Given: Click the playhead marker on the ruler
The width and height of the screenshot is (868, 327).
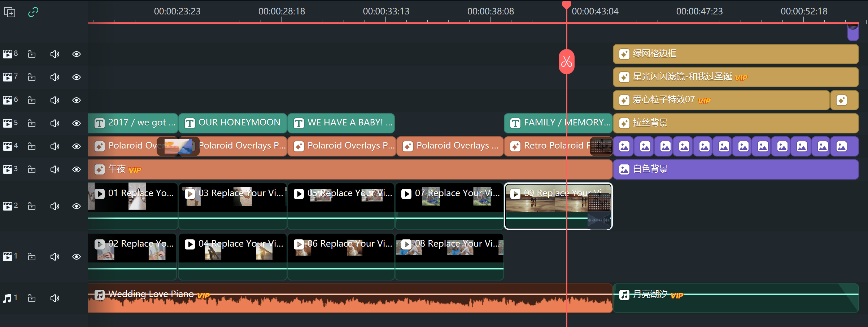Looking at the screenshot, I should 567,5.
